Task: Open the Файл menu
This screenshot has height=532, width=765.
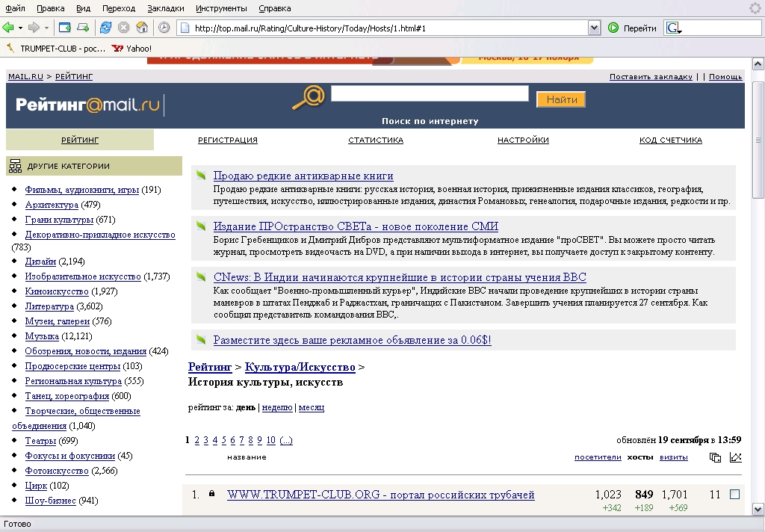Action: coord(15,8)
